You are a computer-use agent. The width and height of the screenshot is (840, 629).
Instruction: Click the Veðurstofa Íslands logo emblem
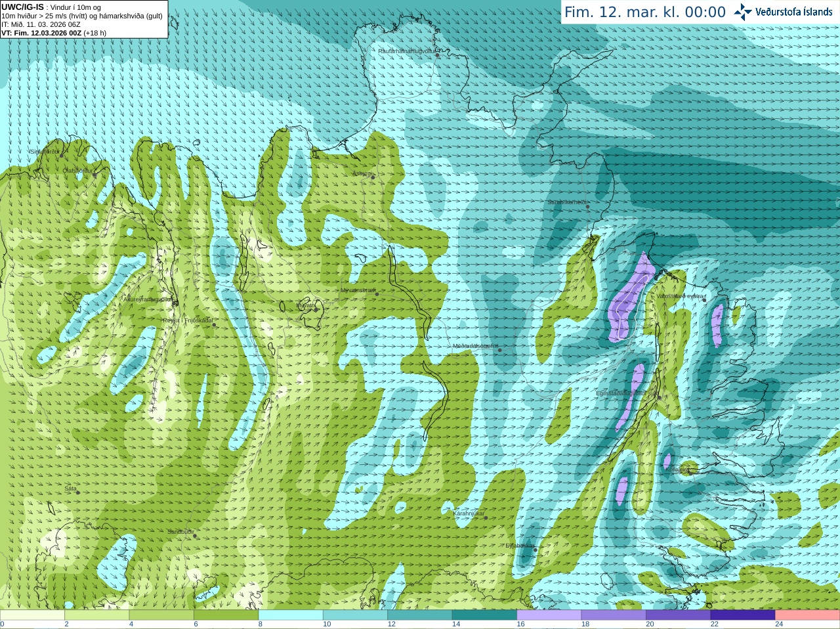coord(742,12)
